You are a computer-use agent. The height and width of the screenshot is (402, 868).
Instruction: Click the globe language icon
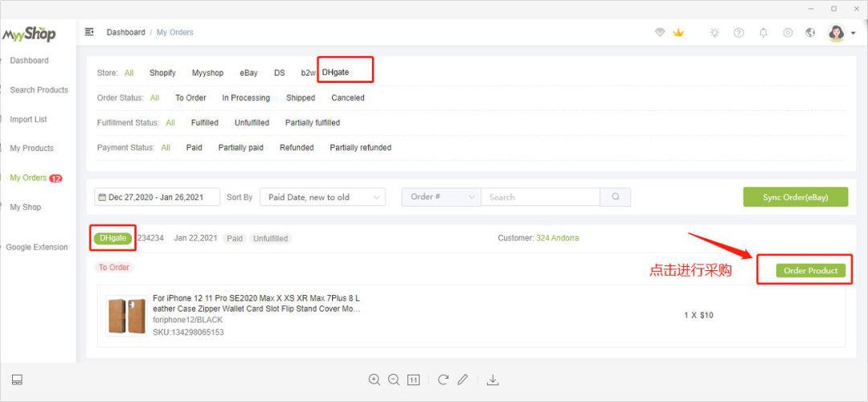(810, 33)
